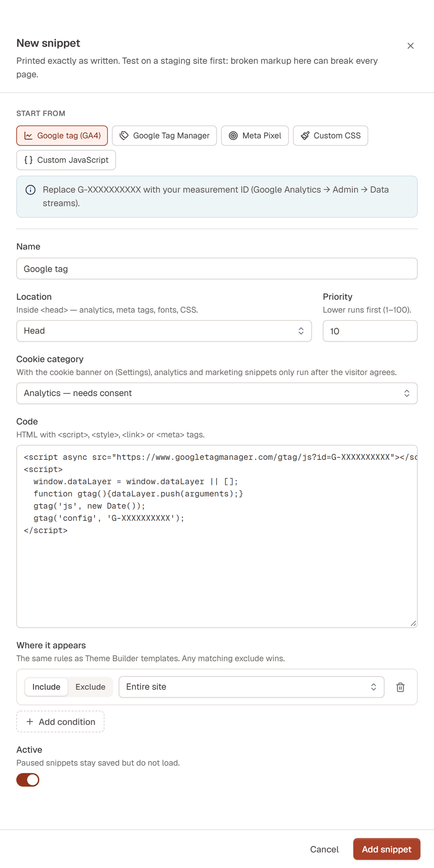The width and height of the screenshot is (434, 868).
Task: Click the info icon in the measurement ID notice
Action: coord(30,190)
